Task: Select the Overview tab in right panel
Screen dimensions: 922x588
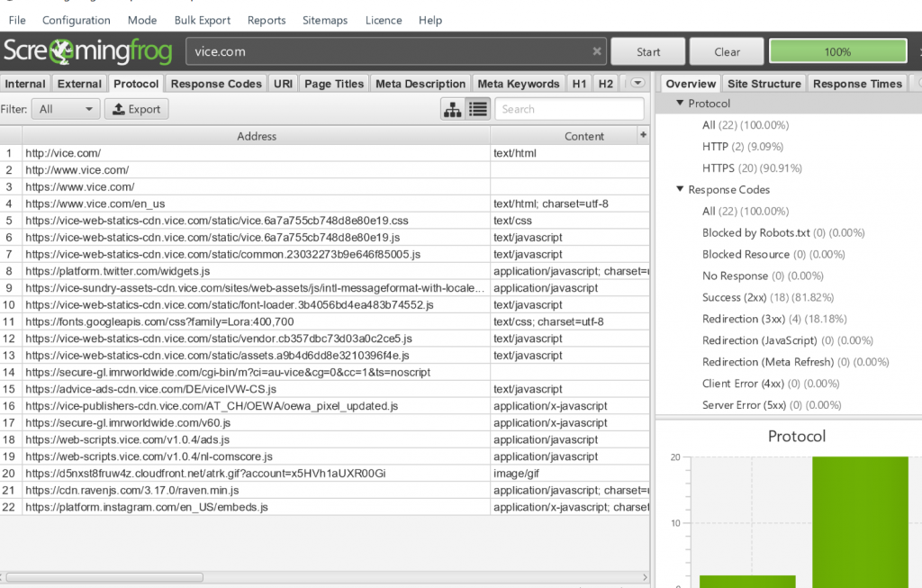Action: pyautogui.click(x=691, y=84)
